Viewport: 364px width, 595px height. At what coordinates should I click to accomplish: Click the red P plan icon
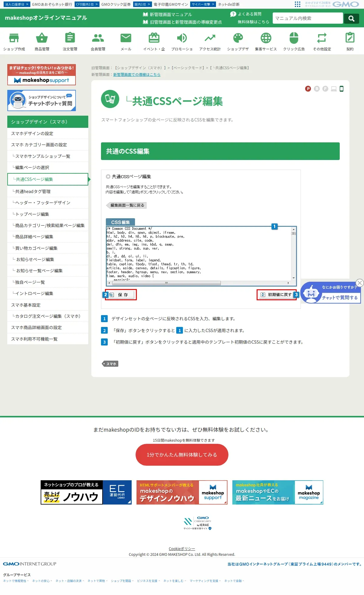pyautogui.click(x=308, y=89)
